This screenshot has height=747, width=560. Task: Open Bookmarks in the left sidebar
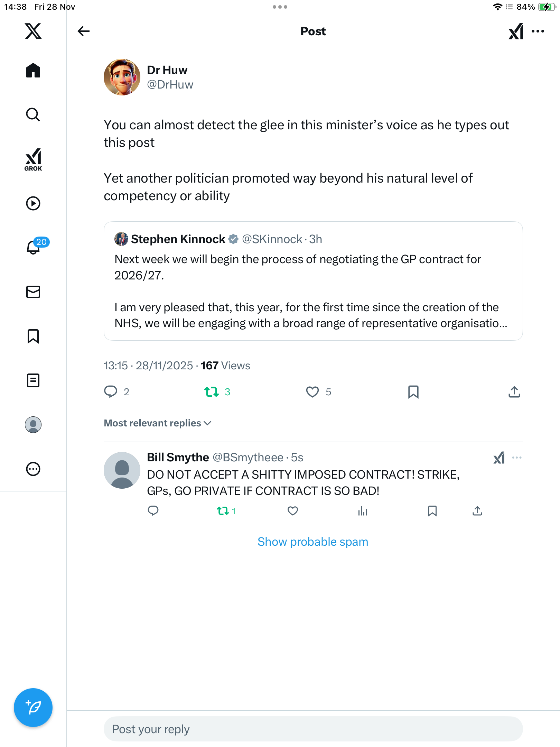[x=33, y=336]
